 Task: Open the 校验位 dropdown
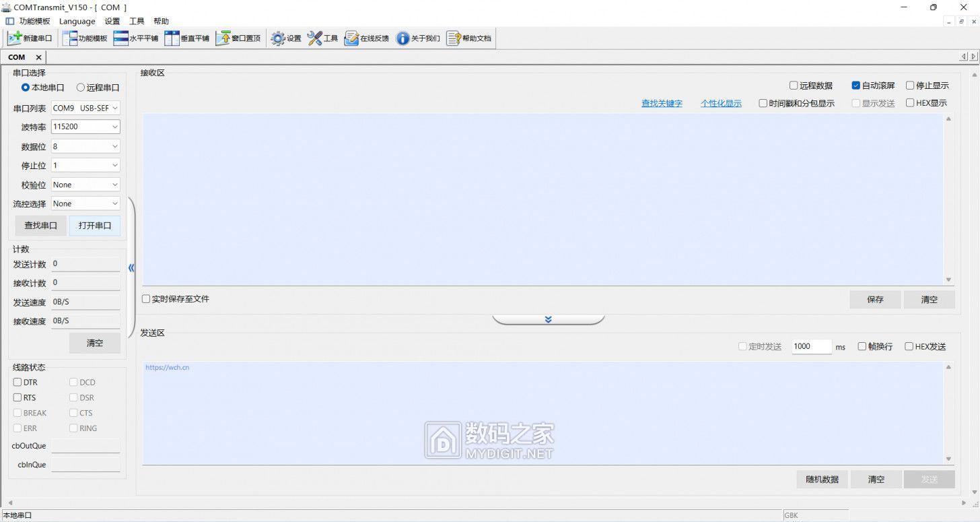pos(85,185)
